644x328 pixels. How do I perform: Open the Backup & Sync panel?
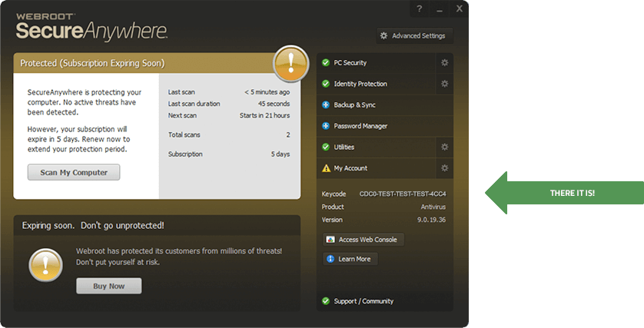355,104
